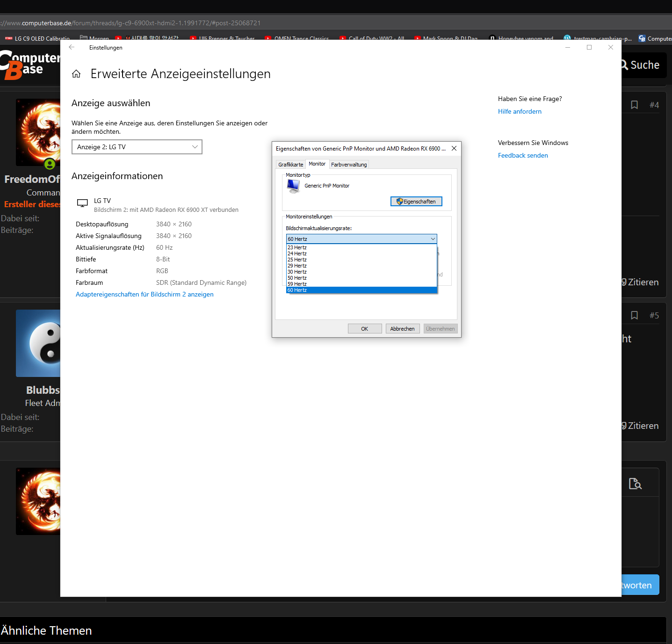The width and height of the screenshot is (672, 644).
Task: Open LG C9 OLED Calibration bookmark
Action: coord(37,38)
